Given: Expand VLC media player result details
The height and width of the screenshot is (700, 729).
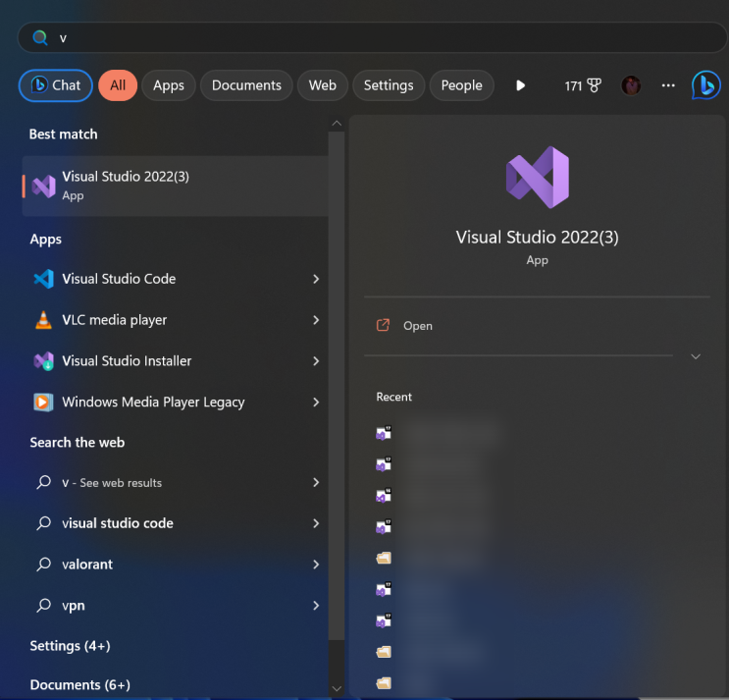Looking at the screenshot, I should pyautogui.click(x=316, y=320).
